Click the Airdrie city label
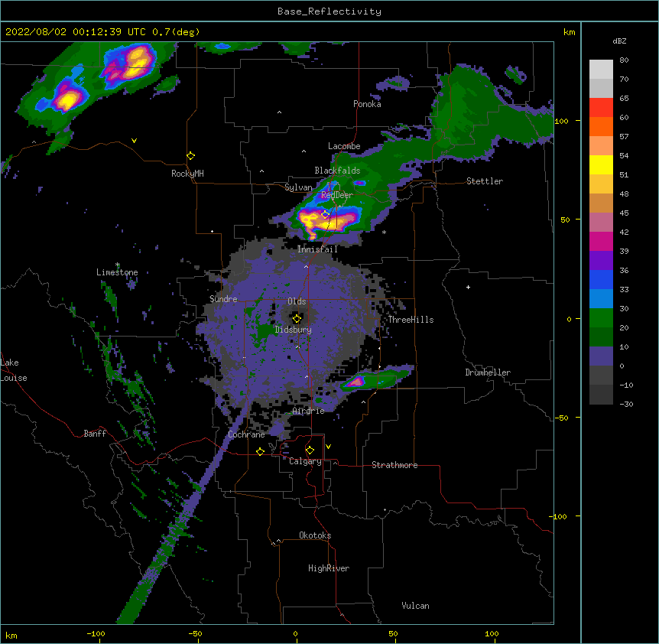The image size is (659, 644). coord(308,411)
